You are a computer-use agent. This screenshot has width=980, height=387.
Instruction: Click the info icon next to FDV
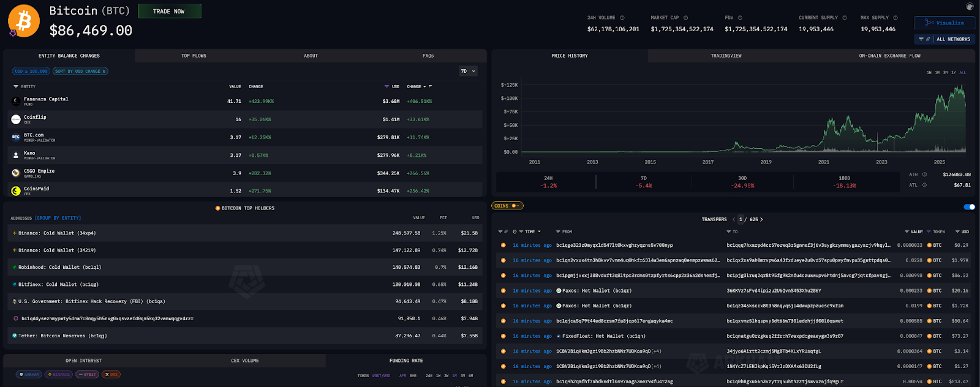[x=740, y=18]
